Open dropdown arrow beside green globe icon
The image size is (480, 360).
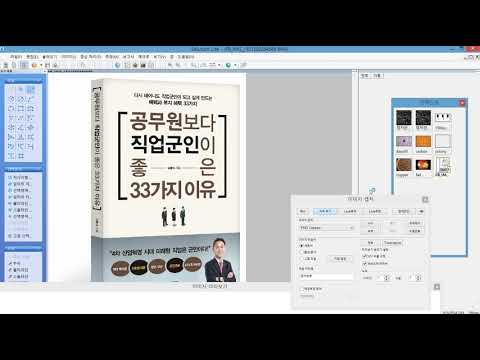pyautogui.click(x=235, y=65)
